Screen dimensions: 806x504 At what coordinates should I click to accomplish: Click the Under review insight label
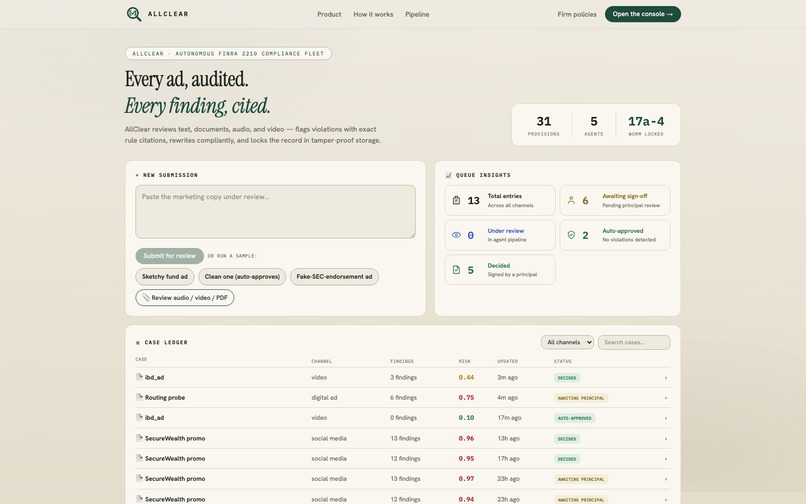(506, 231)
